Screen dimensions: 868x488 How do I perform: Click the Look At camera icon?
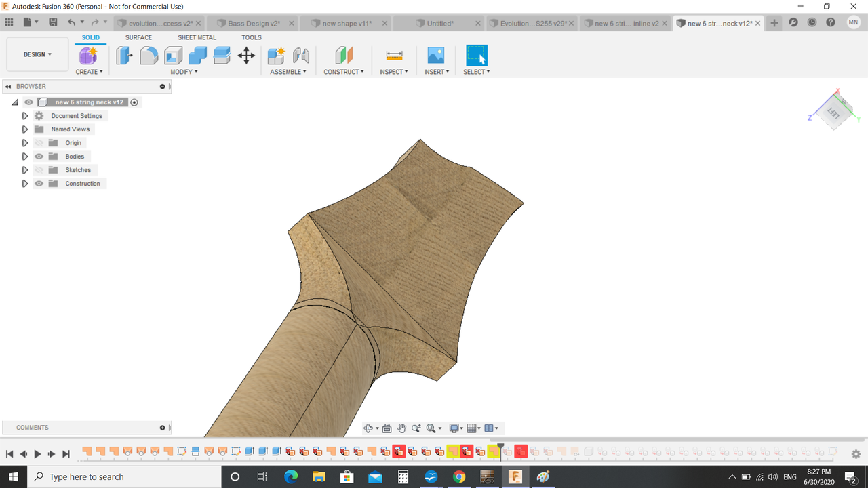[x=387, y=428]
